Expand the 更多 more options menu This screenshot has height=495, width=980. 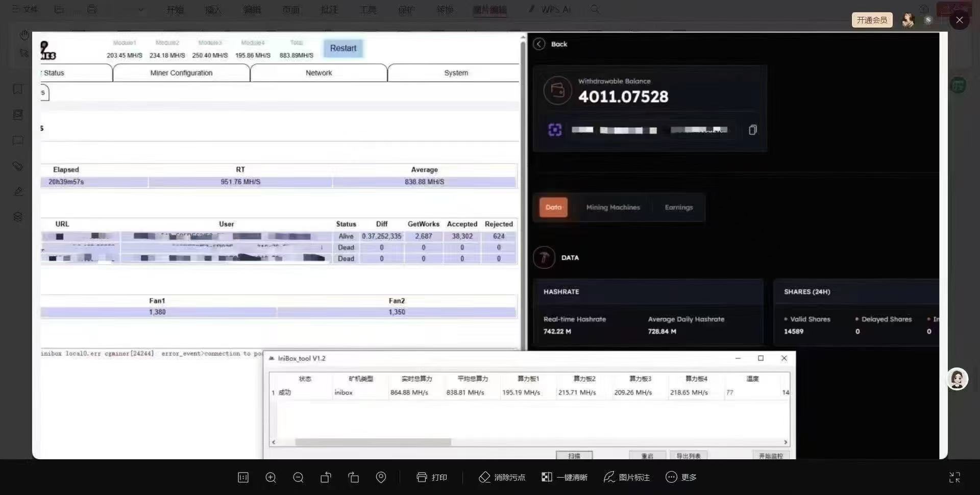coord(681,477)
